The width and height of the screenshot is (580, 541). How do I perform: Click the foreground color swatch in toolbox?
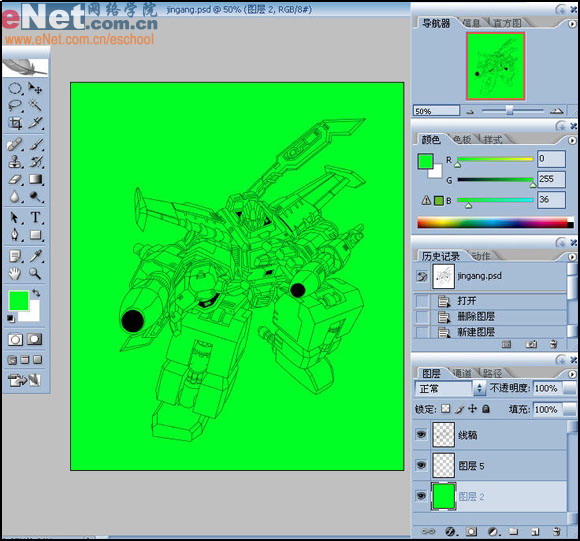tap(18, 300)
